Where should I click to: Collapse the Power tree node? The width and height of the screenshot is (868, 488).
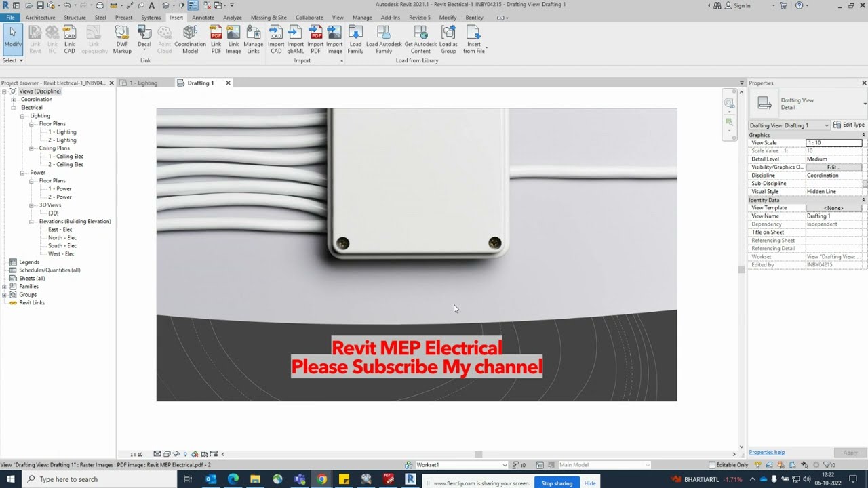pos(22,173)
